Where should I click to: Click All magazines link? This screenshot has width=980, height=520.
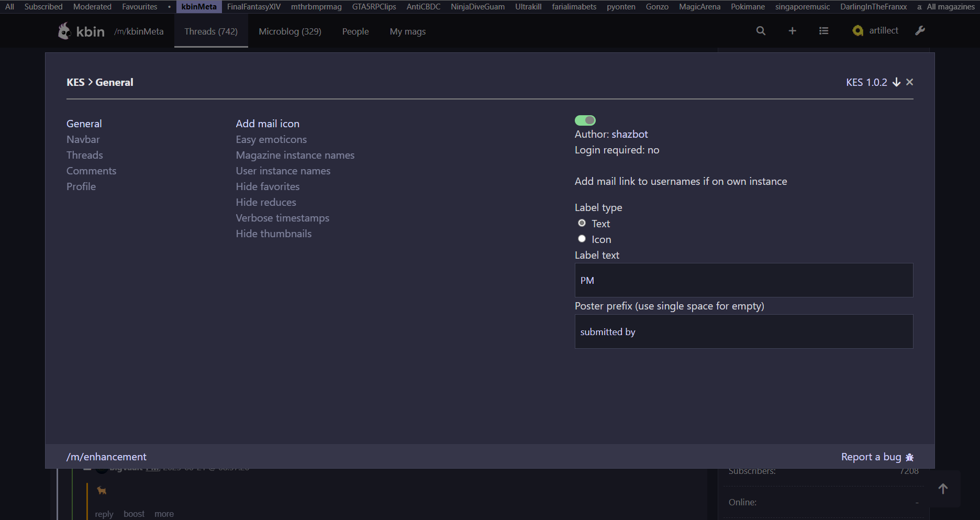click(951, 7)
